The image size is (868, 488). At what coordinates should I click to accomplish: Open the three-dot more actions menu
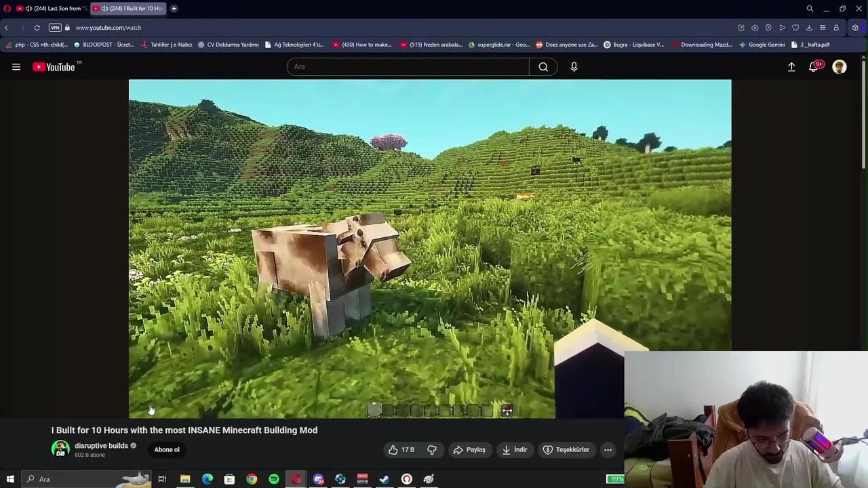click(x=608, y=449)
